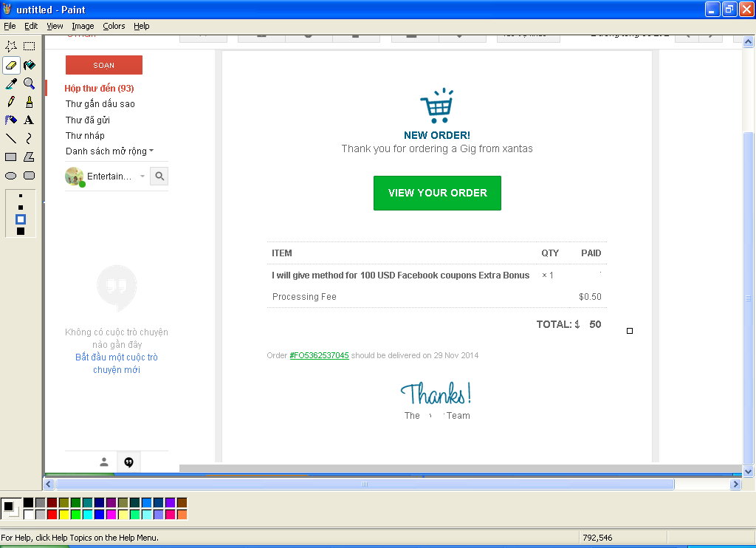Open the View menu
The image size is (756, 548).
(55, 26)
